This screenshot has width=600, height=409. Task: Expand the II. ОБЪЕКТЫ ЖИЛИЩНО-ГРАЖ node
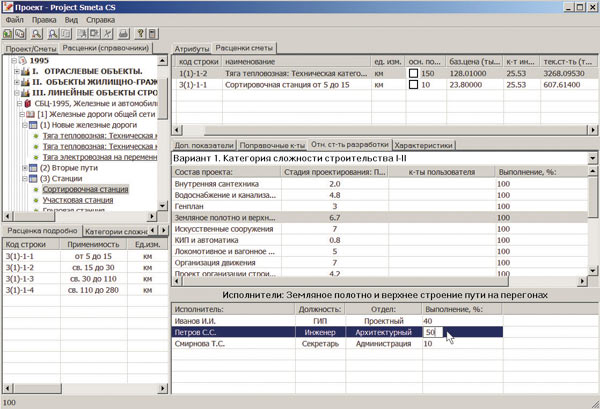[17, 82]
